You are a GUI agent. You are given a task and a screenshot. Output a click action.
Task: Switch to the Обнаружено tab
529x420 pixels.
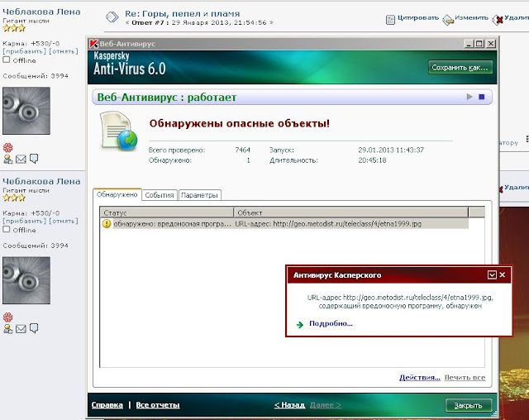coord(117,194)
